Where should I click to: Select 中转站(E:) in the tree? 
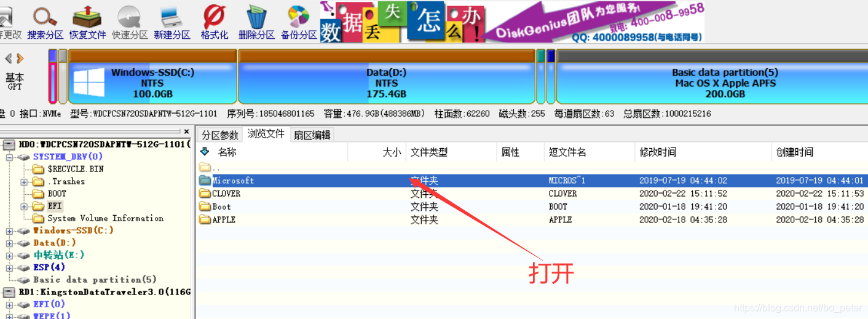[x=59, y=255]
